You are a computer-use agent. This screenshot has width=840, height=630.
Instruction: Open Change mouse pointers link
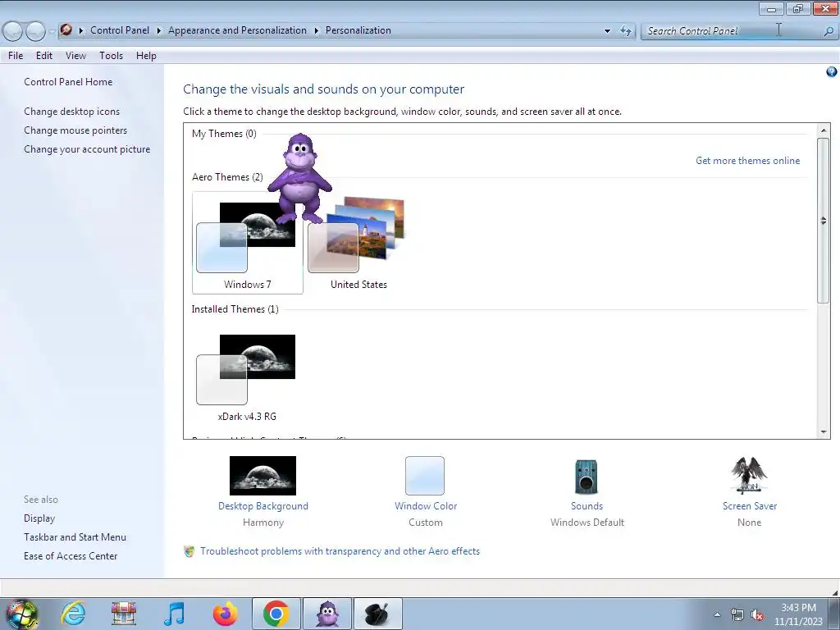75,130
